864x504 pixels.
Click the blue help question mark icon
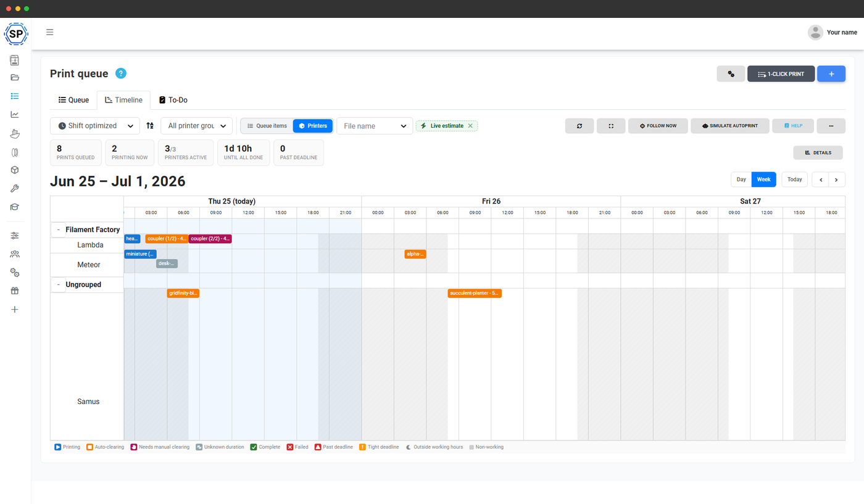(121, 73)
